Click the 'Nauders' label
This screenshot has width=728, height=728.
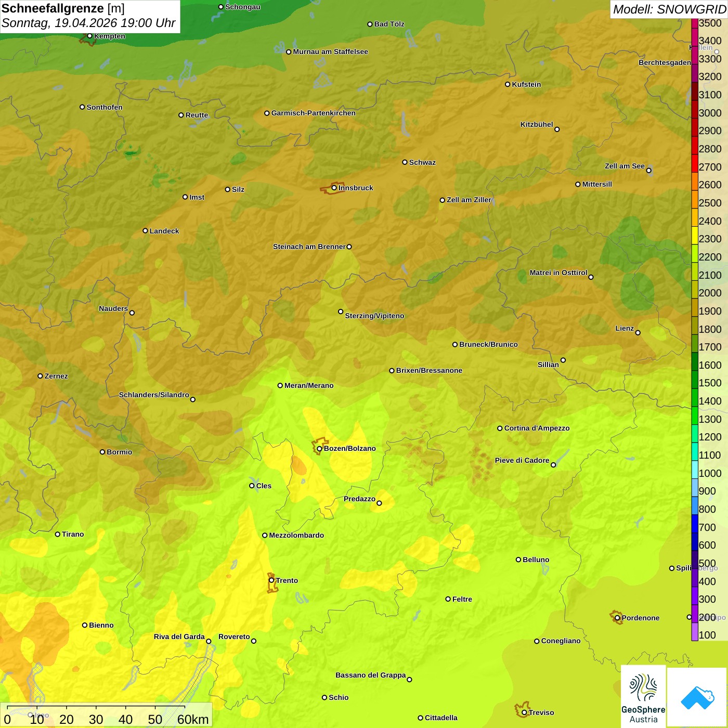tap(113, 308)
